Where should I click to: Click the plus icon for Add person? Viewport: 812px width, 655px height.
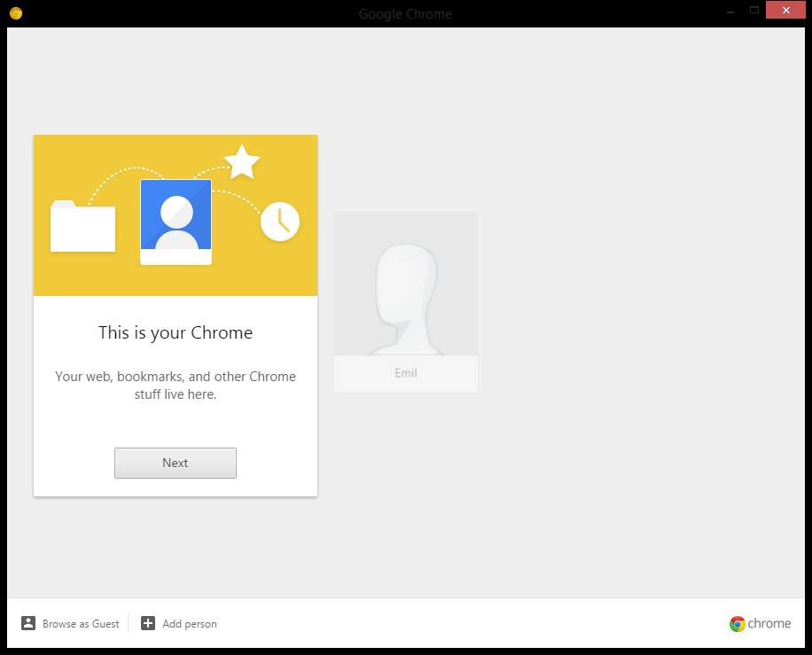148,623
